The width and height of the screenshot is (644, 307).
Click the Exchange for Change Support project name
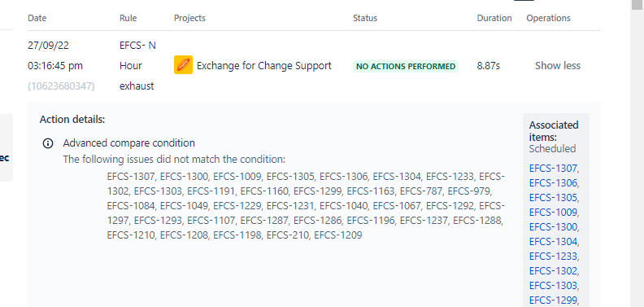(x=264, y=66)
